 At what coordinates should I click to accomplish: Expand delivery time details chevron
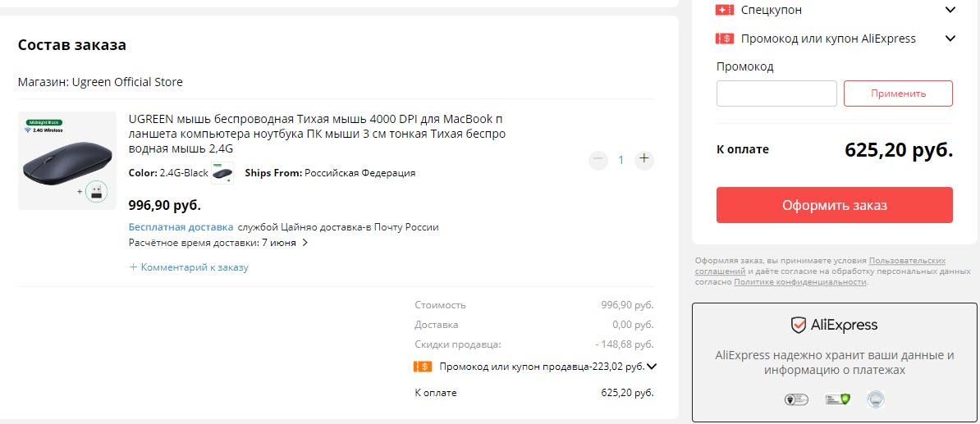tap(305, 243)
